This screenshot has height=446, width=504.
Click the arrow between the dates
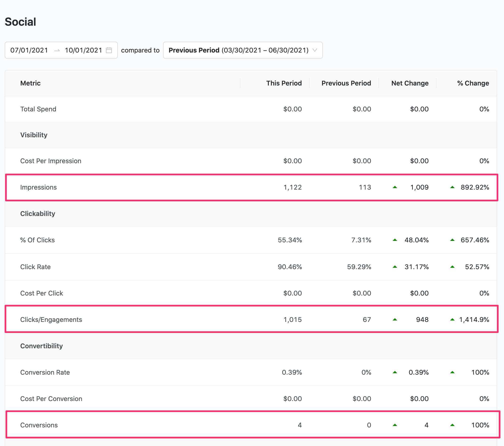57,50
